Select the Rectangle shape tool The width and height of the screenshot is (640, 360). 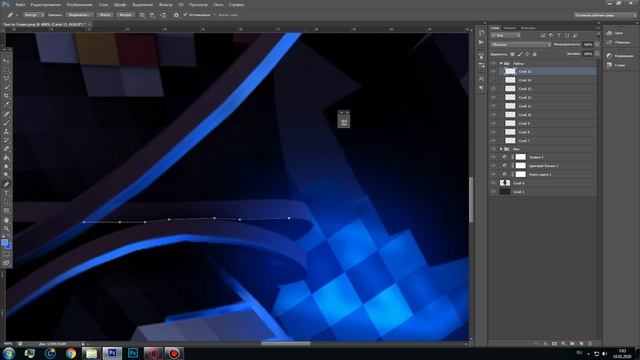pyautogui.click(x=6, y=211)
